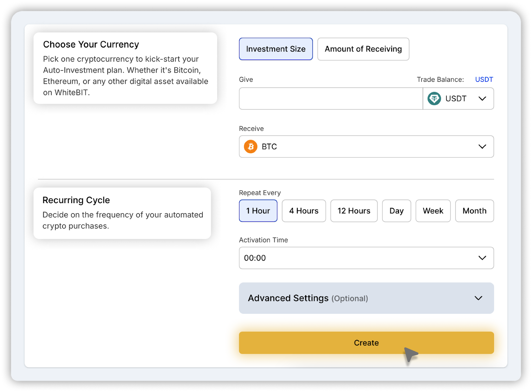Pick the Month repeat option
Image resolution: width=532 pixels, height=392 pixels.
pos(474,211)
